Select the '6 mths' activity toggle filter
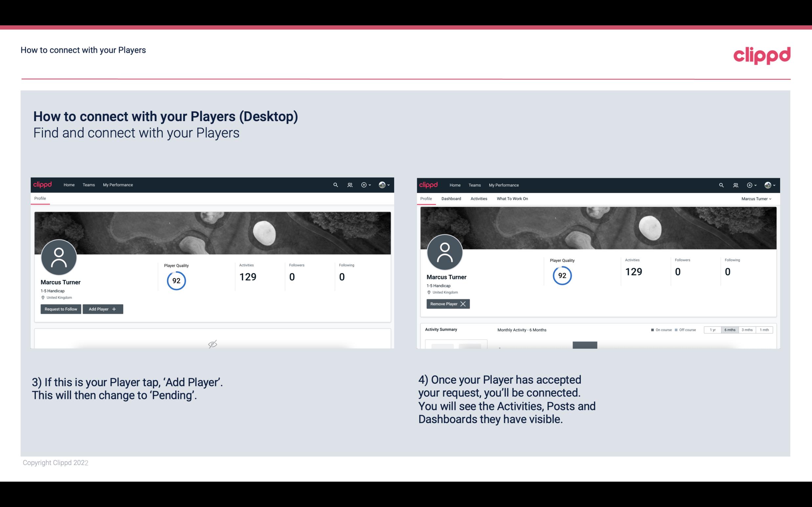Image resolution: width=812 pixels, height=507 pixels. click(730, 329)
